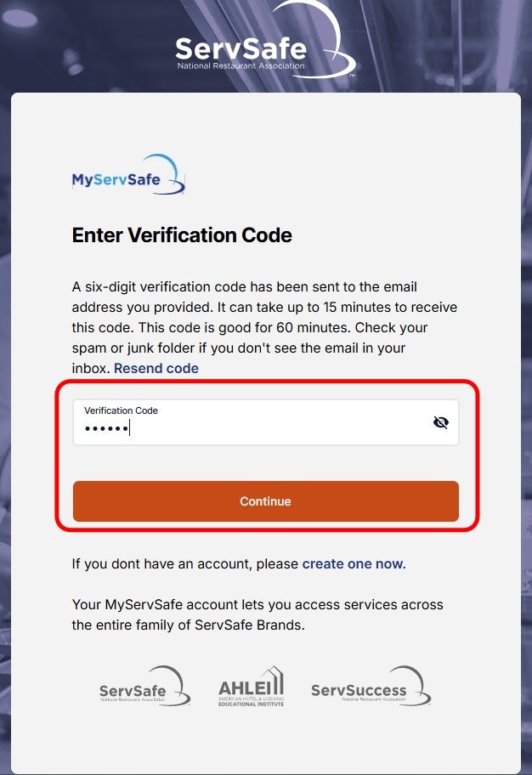Click the "Enter Verification Code" heading
This screenshot has height=775, width=532.
(182, 235)
